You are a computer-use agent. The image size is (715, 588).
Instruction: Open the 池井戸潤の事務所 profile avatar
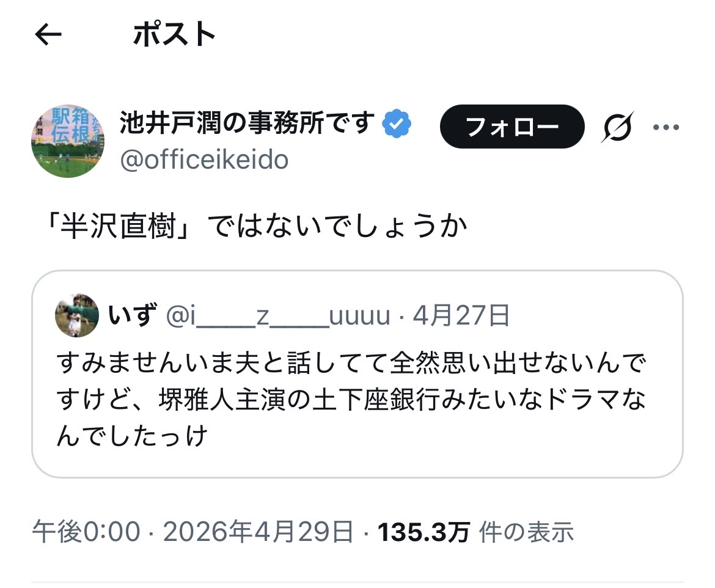pyautogui.click(x=67, y=141)
